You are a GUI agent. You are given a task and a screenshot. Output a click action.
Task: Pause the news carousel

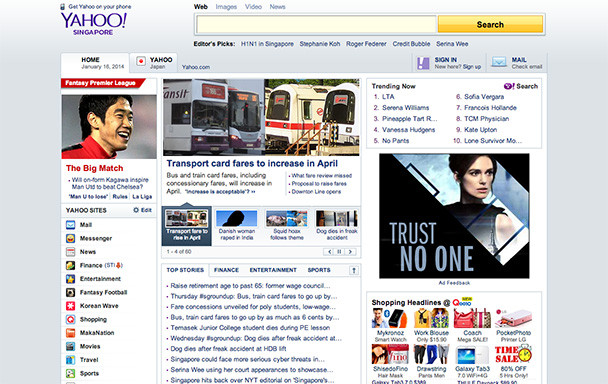[x=339, y=252]
